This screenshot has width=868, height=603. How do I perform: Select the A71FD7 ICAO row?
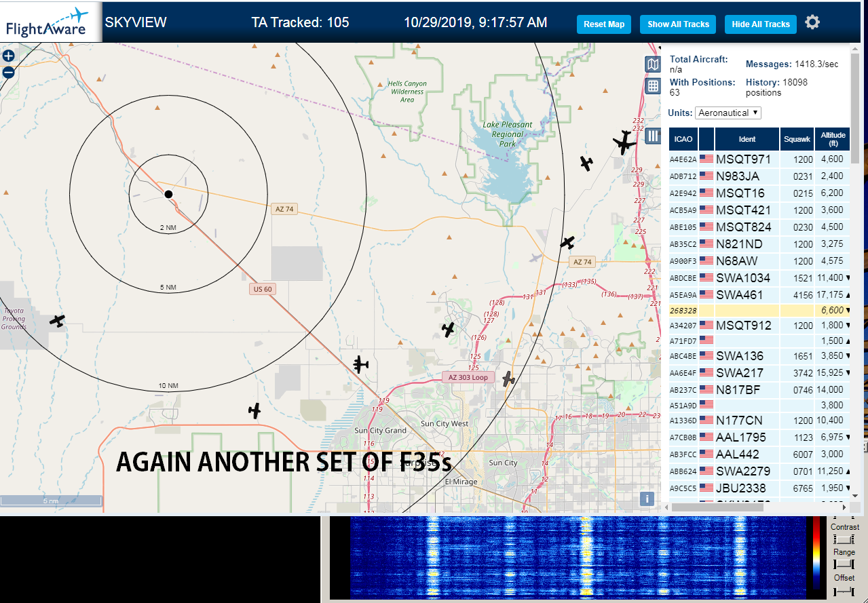click(759, 341)
